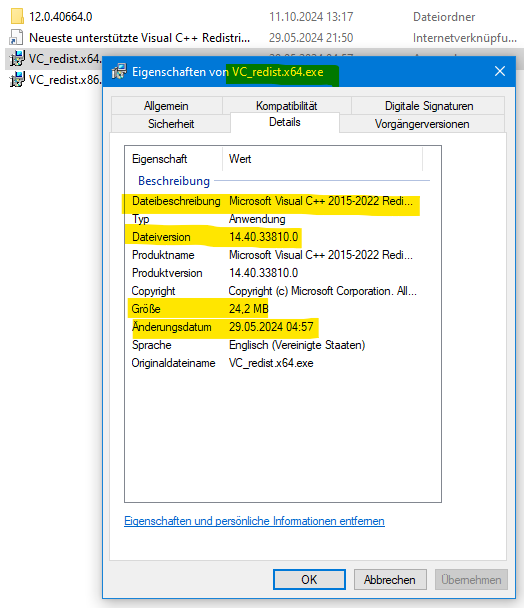Select the Dateiversion property label
Viewport: 524px width, 608px height.
click(x=161, y=237)
